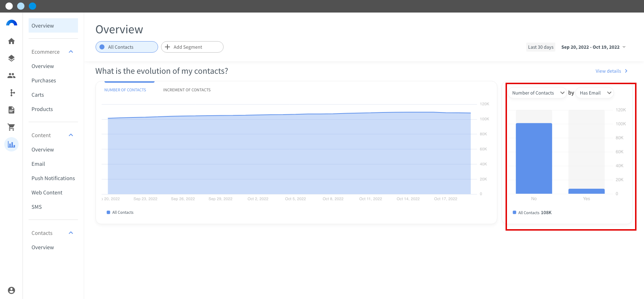The image size is (644, 299).
Task: Open the contacts people icon in sidebar
Action: tap(11, 76)
